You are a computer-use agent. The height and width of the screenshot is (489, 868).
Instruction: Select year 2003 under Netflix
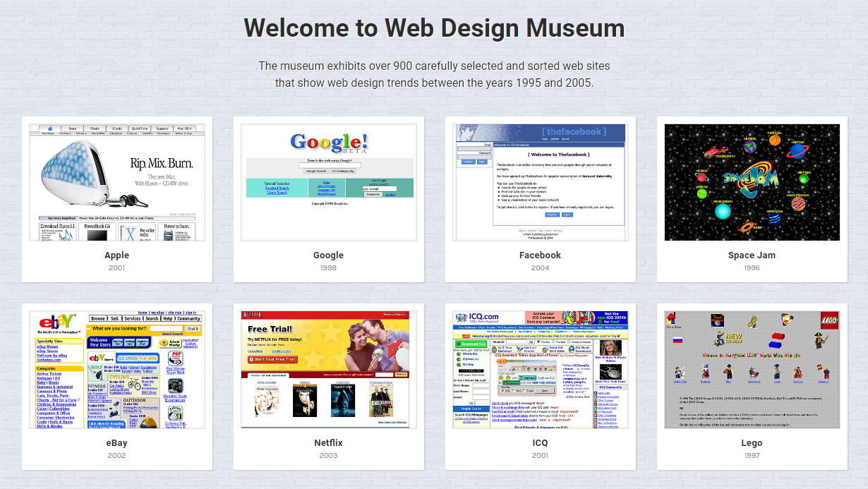tap(329, 456)
